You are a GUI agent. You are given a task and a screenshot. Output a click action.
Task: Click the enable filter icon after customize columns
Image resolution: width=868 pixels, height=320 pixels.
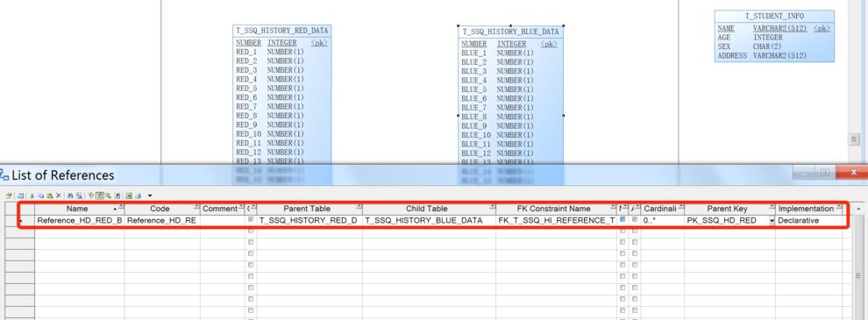click(109, 196)
